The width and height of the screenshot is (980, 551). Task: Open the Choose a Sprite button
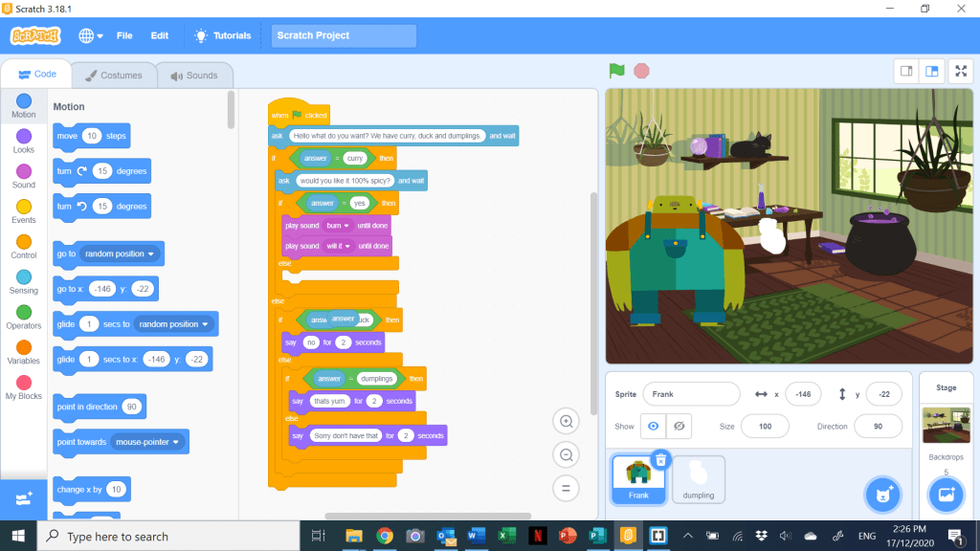[880, 495]
